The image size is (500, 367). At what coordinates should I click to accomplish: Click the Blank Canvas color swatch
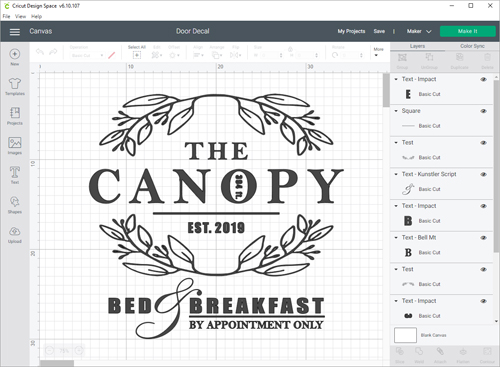(405, 335)
